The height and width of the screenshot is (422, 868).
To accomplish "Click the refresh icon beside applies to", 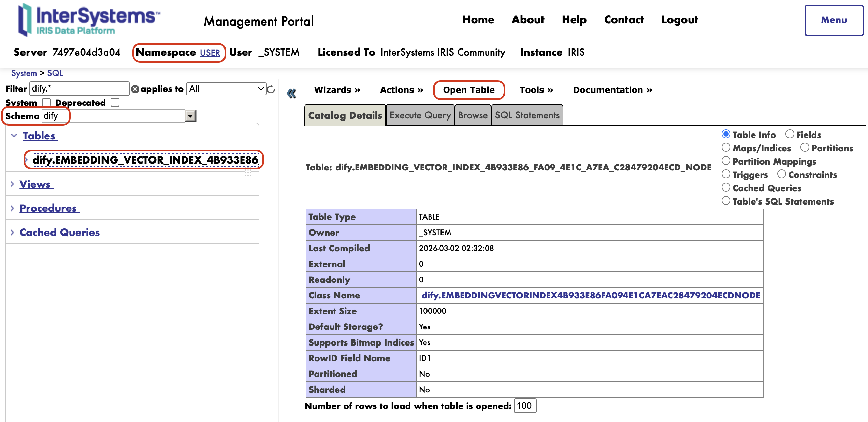I will pos(271,89).
